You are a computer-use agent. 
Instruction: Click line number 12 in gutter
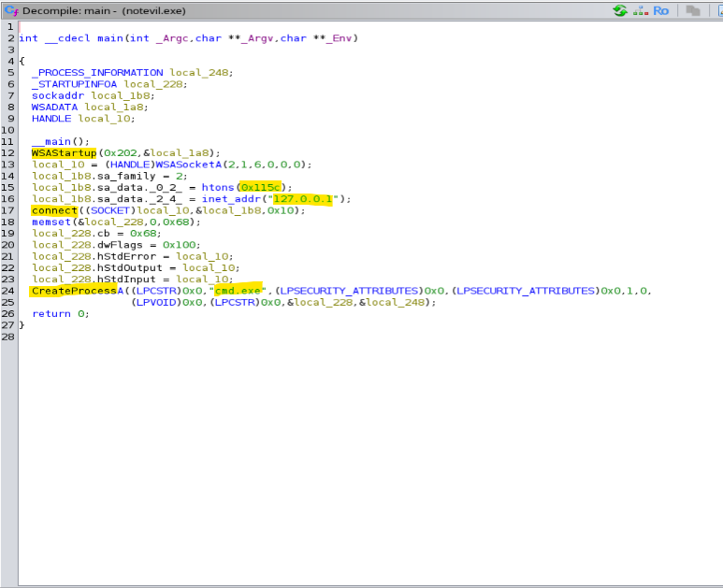7,153
